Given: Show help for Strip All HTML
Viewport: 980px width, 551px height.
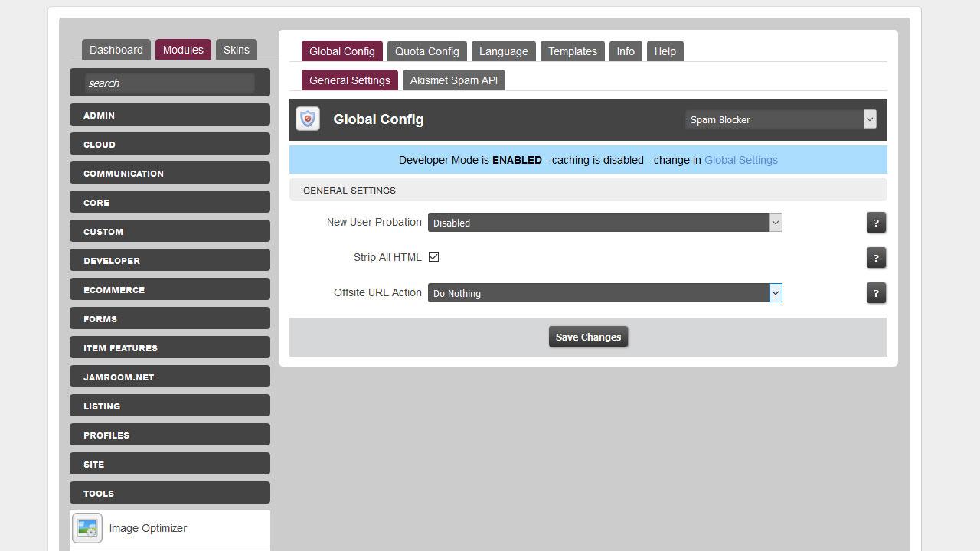Looking at the screenshot, I should (x=876, y=258).
